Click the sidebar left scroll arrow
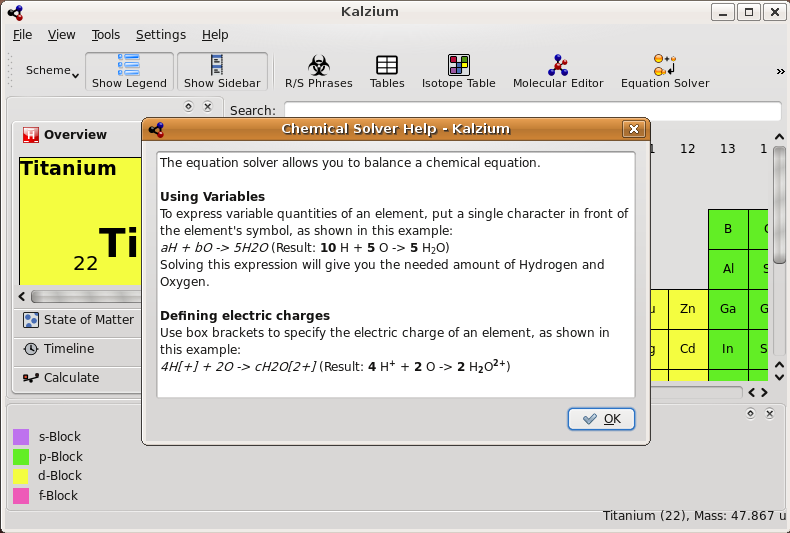Screen dimensions: 790x533 coord(22,296)
